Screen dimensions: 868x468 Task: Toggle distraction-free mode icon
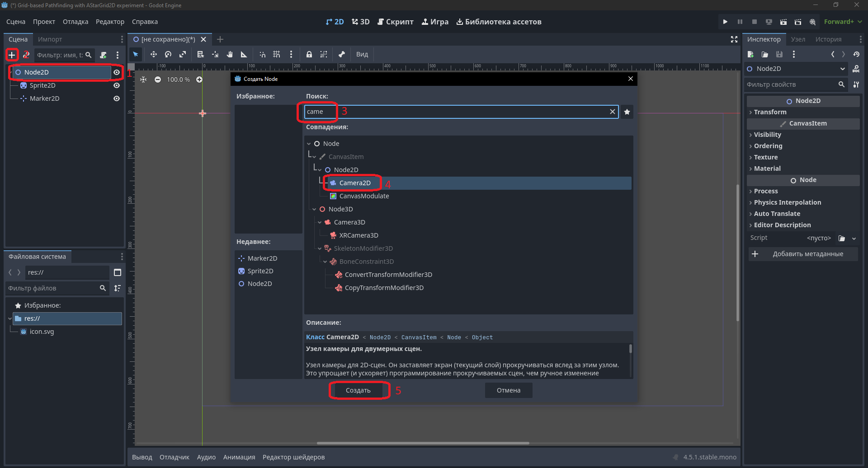734,39
